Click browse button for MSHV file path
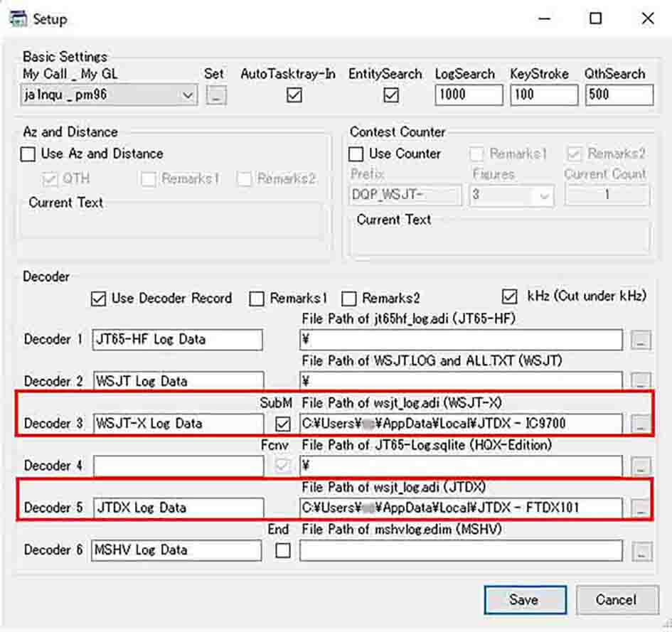Viewport: 672px width, 632px height. pos(641,551)
